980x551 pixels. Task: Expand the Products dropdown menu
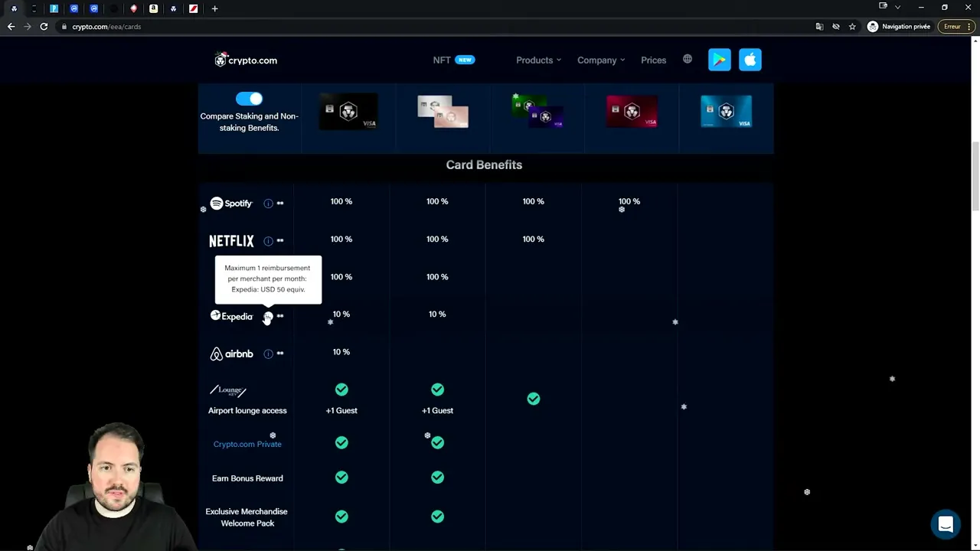tap(537, 60)
